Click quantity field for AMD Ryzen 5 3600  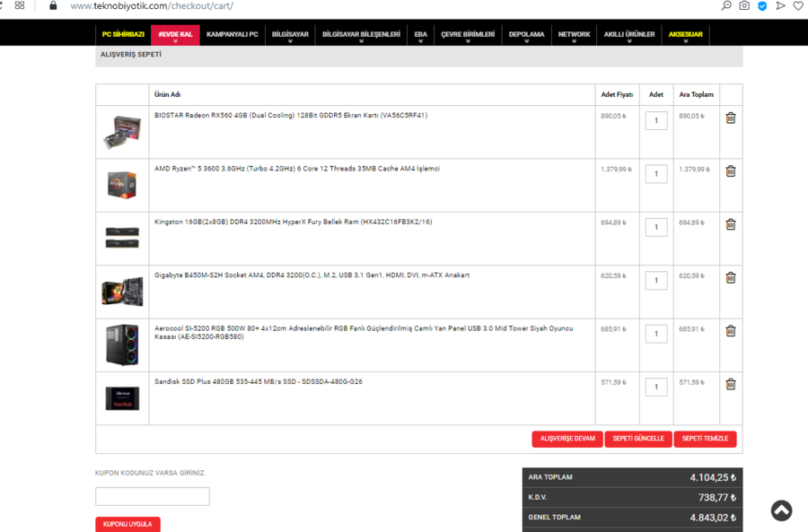pos(656,174)
